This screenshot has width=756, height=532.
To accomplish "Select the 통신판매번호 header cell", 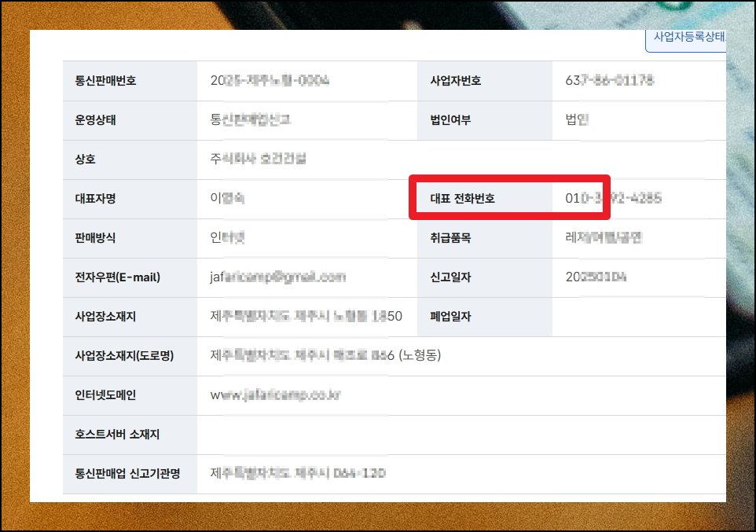I will (105, 81).
